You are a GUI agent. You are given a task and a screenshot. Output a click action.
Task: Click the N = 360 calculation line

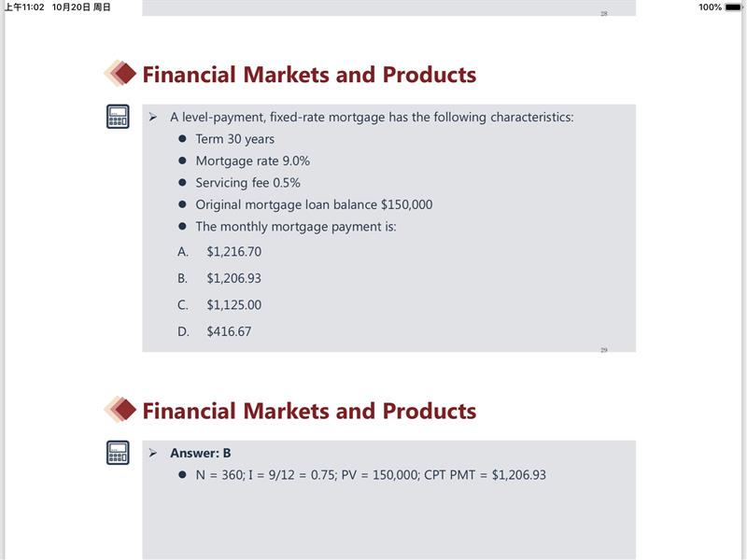point(370,475)
